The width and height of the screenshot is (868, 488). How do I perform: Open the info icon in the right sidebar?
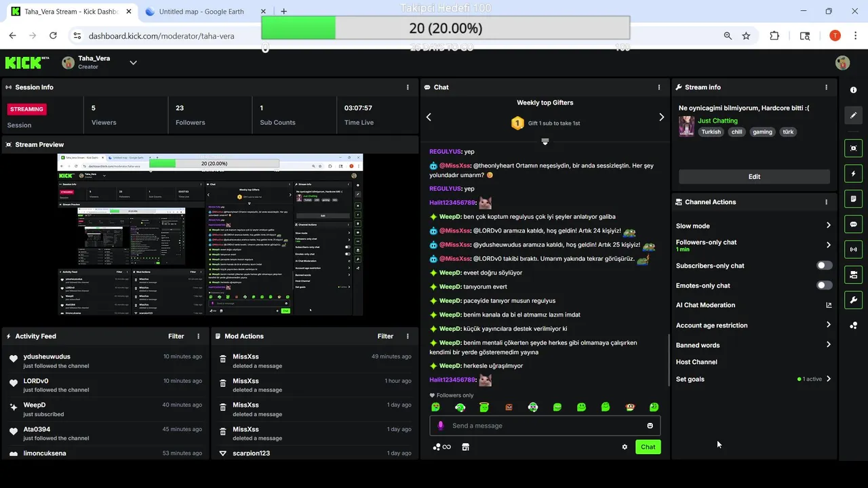click(853, 90)
